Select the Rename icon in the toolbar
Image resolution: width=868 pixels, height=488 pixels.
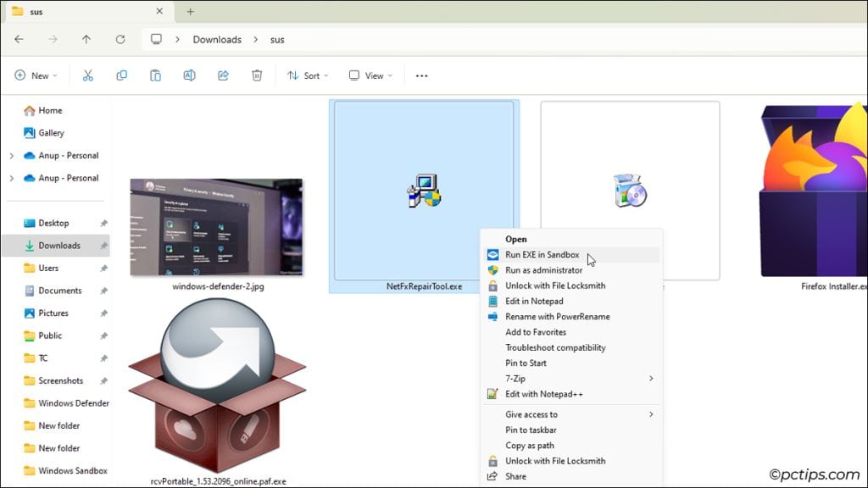(189, 75)
